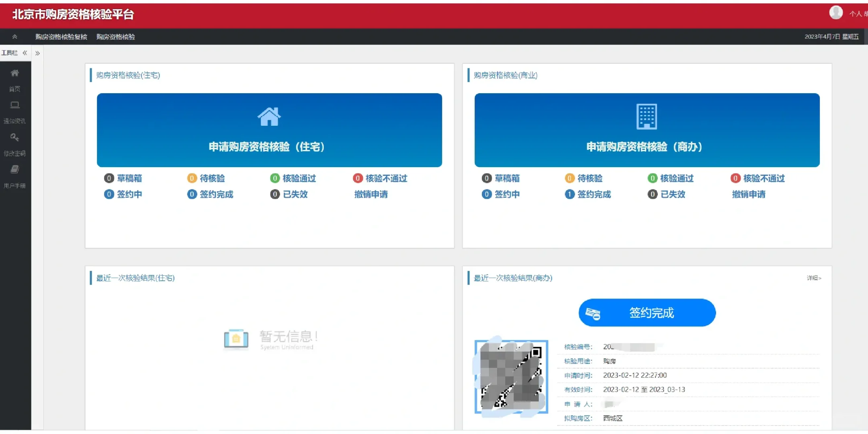Open the notification news monitor icon
868x434 pixels.
click(x=14, y=105)
